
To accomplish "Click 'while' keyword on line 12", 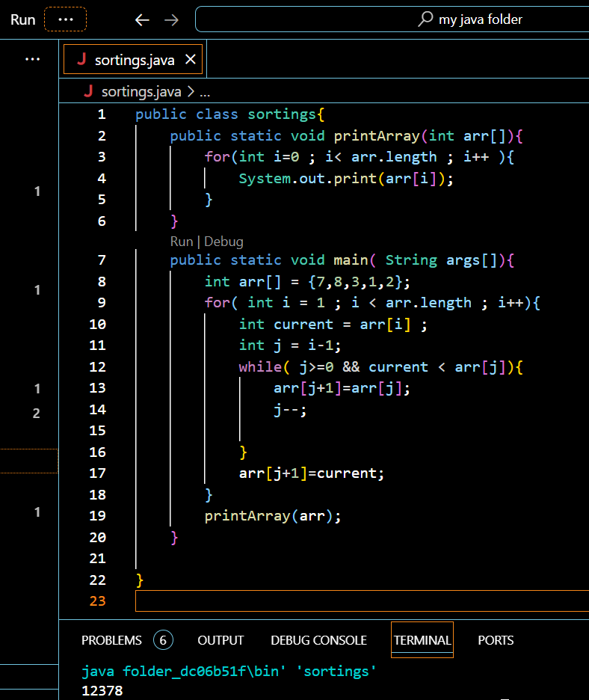I will coord(260,367).
